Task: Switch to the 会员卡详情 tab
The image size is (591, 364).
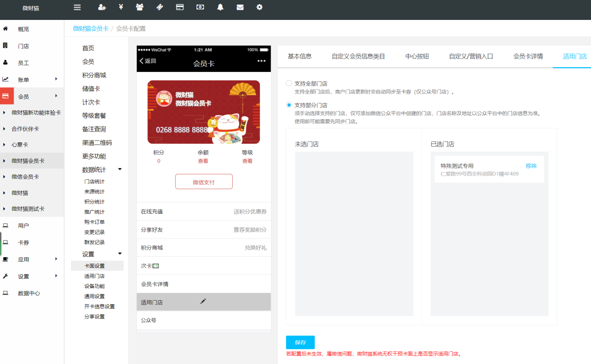Action: pyautogui.click(x=528, y=56)
